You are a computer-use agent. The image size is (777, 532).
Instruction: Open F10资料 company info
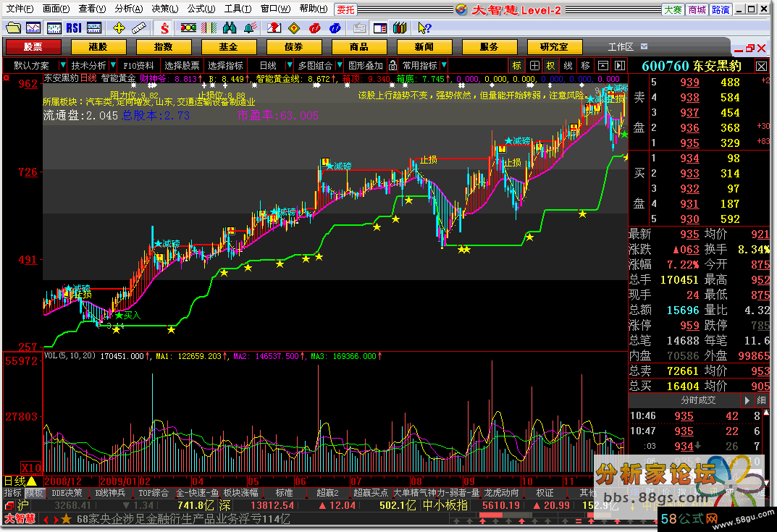138,65
